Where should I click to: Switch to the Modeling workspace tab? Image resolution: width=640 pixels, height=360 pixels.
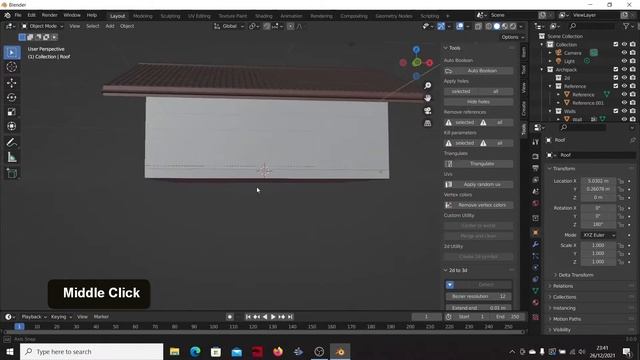pos(142,16)
